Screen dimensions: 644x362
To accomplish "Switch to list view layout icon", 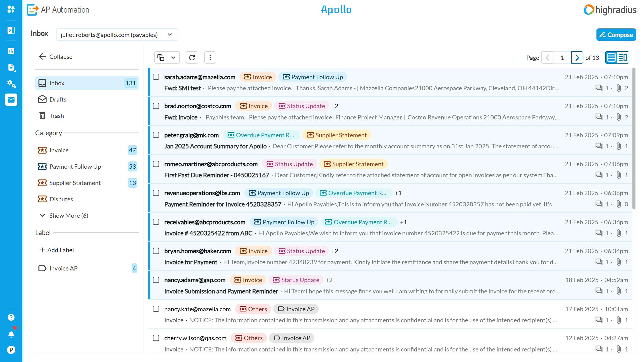I will [x=611, y=58].
